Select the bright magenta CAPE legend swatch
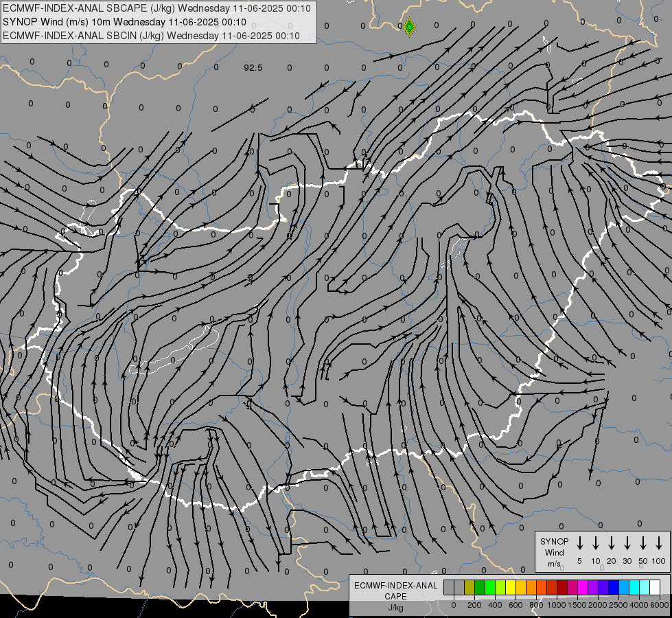The height and width of the screenshot is (618, 672). point(583,587)
